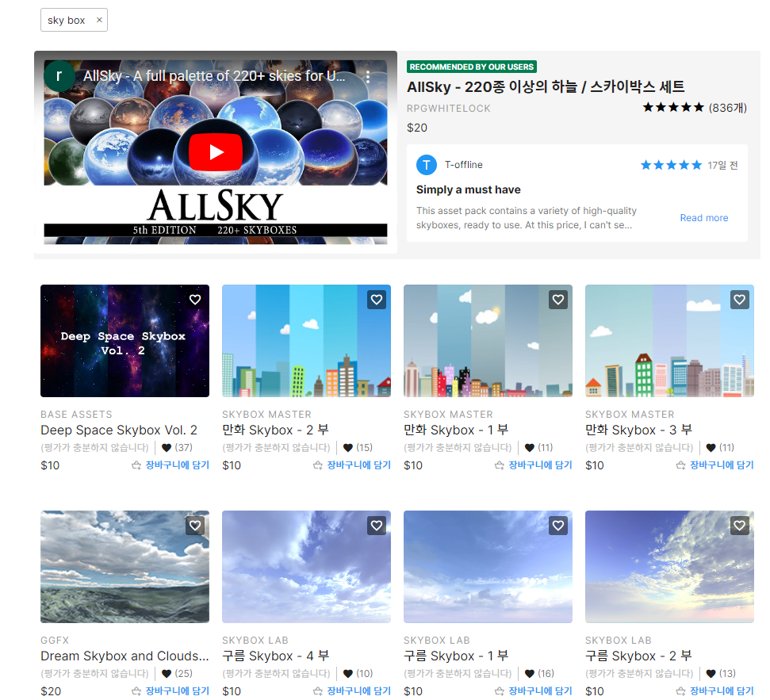Favorite 구름 Skybox - 1 부

(557, 526)
